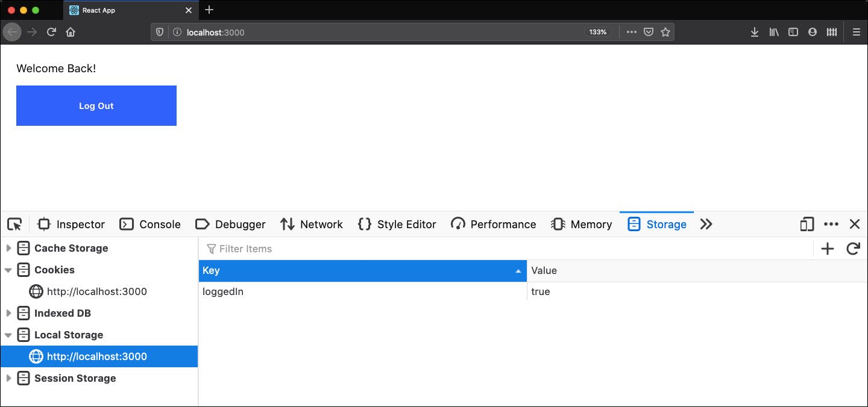Go to the browser home page
The height and width of the screenshot is (407, 868).
pyautogui.click(x=71, y=32)
